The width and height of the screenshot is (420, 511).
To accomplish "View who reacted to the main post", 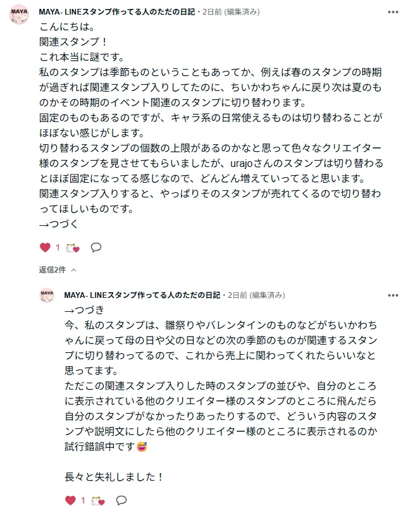I will coord(73,248).
